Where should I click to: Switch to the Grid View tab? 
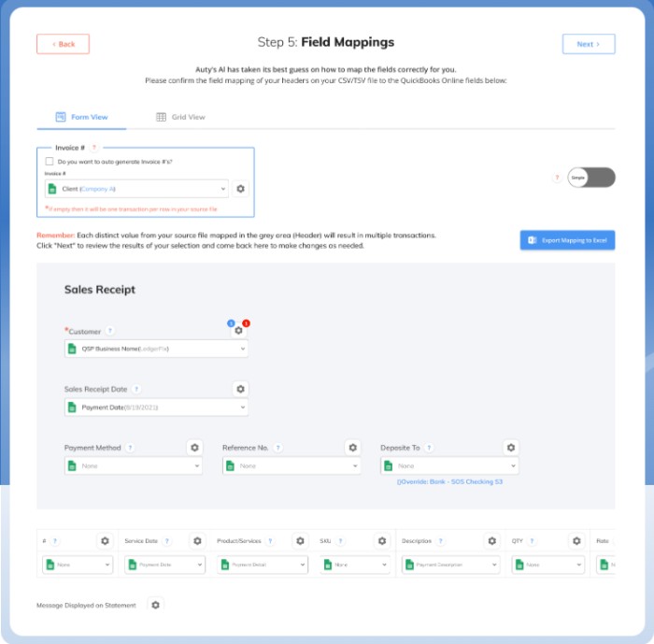pos(180,117)
